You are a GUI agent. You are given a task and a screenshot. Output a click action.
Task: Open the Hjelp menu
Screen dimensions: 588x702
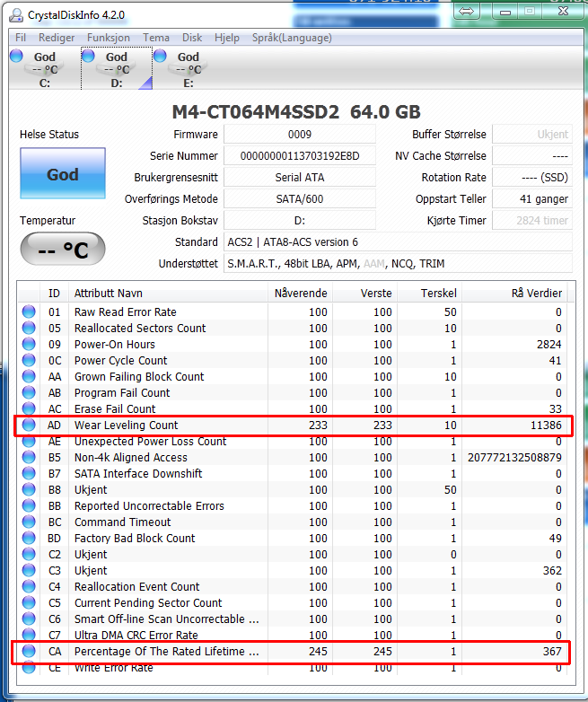pyautogui.click(x=226, y=38)
